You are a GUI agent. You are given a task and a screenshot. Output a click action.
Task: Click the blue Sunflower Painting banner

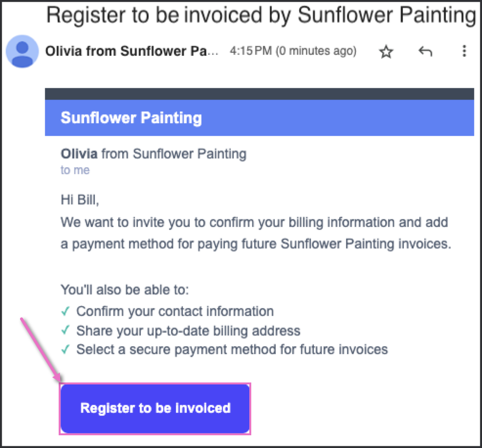(260, 118)
